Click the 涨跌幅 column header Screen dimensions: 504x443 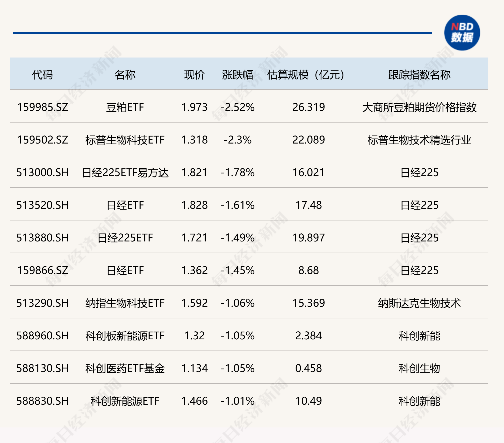pyautogui.click(x=237, y=75)
